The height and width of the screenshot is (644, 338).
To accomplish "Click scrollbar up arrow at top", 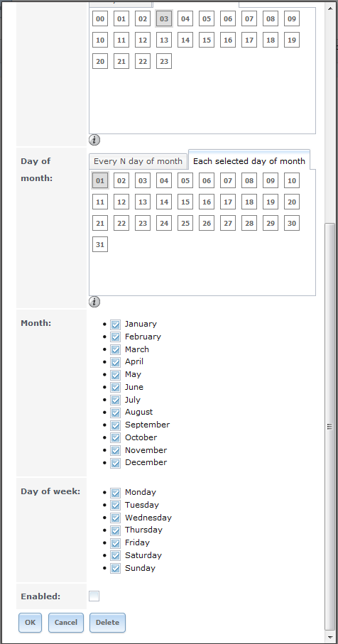I will coord(330,7).
